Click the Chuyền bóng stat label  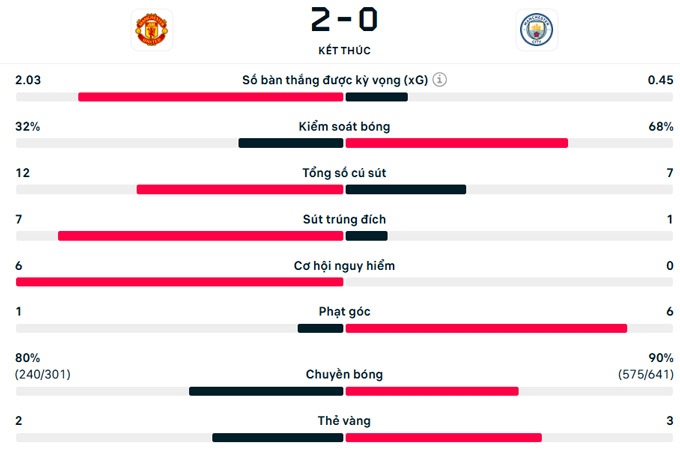pyautogui.click(x=345, y=375)
